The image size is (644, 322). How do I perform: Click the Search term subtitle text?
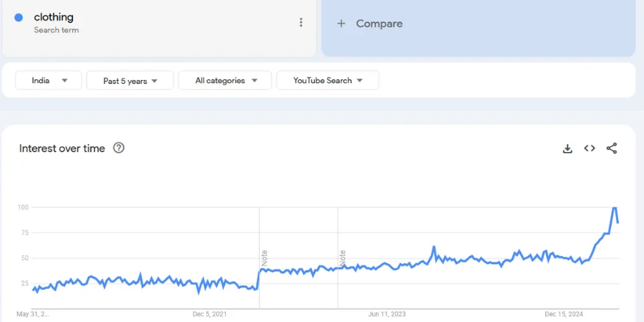[56, 30]
